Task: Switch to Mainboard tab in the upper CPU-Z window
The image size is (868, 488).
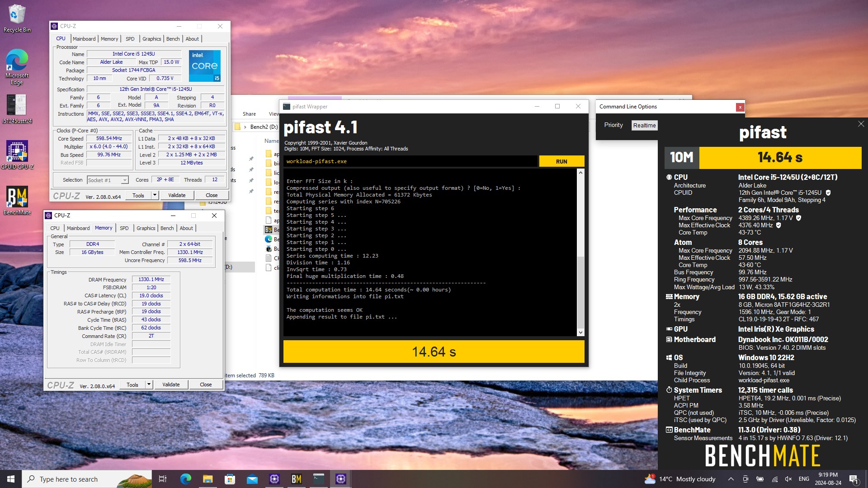Action: click(x=84, y=39)
